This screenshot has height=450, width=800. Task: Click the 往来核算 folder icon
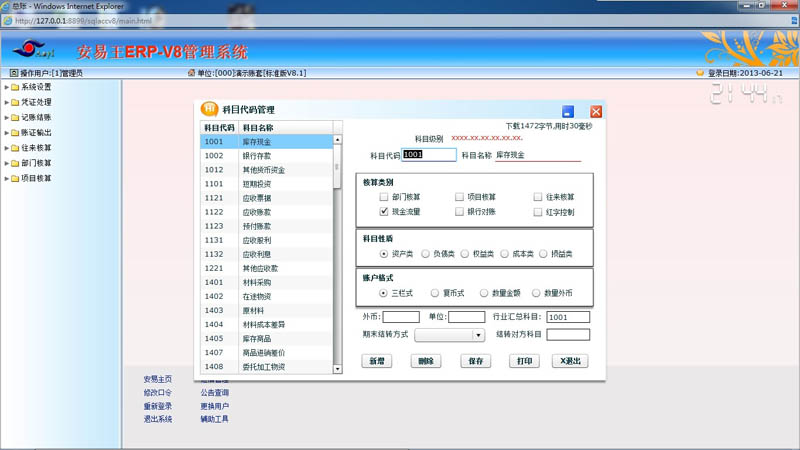click(15, 148)
